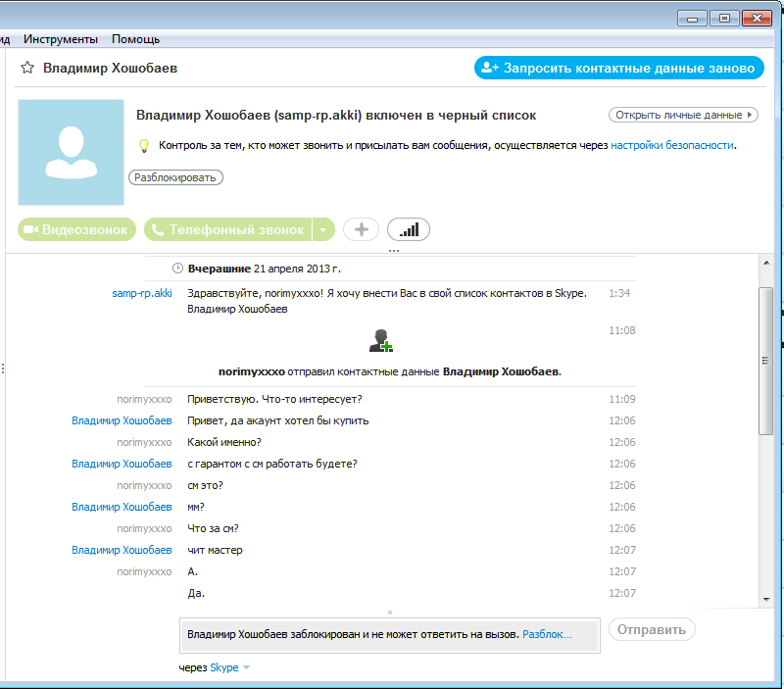Click the chat scrollbar down arrow

[766, 599]
